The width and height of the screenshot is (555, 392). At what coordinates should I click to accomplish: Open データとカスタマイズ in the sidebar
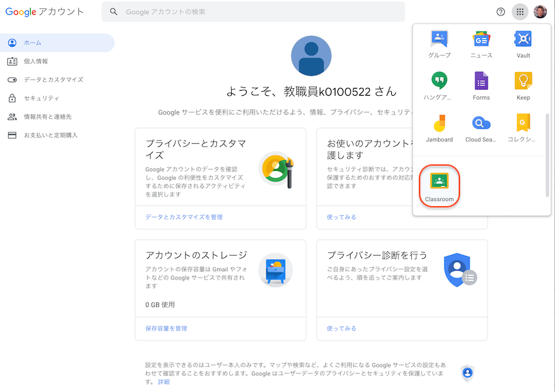pyautogui.click(x=57, y=80)
